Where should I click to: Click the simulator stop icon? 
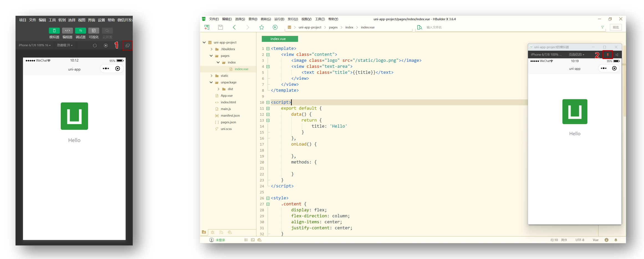pyautogui.click(x=106, y=45)
